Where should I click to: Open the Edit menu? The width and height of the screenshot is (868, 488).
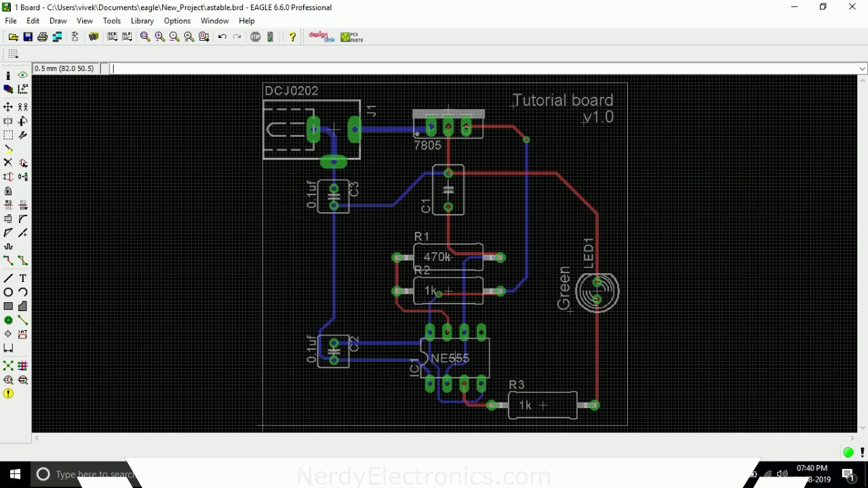click(33, 21)
